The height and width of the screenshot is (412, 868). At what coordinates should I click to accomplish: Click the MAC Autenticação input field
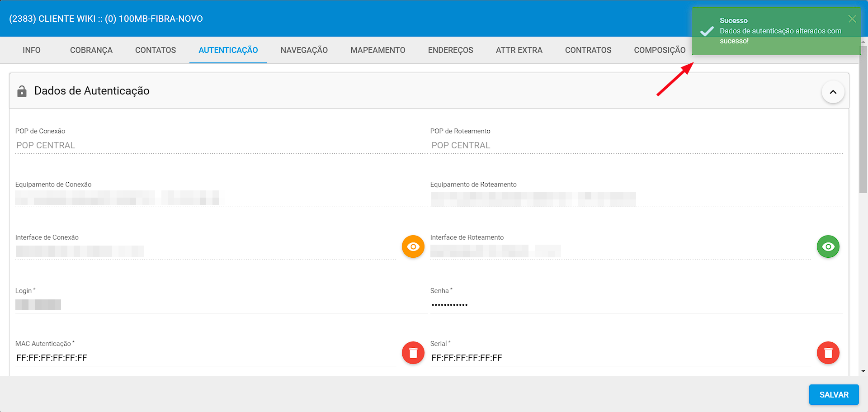click(x=206, y=358)
